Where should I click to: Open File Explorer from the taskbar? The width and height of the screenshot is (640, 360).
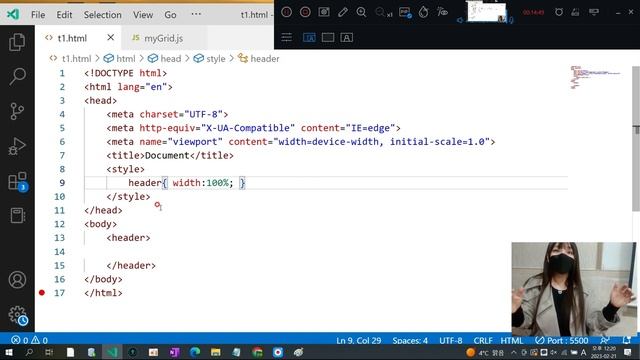pos(216,352)
